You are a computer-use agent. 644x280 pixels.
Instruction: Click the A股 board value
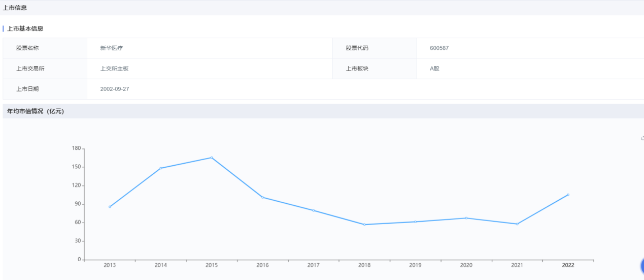[x=434, y=69]
